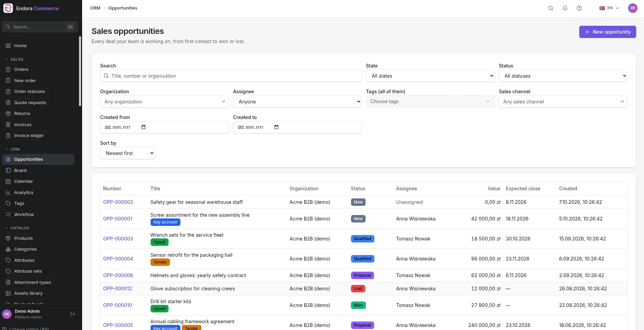Open Quote requests in the sidebar
The height and width of the screenshot is (330, 644).
38,103
